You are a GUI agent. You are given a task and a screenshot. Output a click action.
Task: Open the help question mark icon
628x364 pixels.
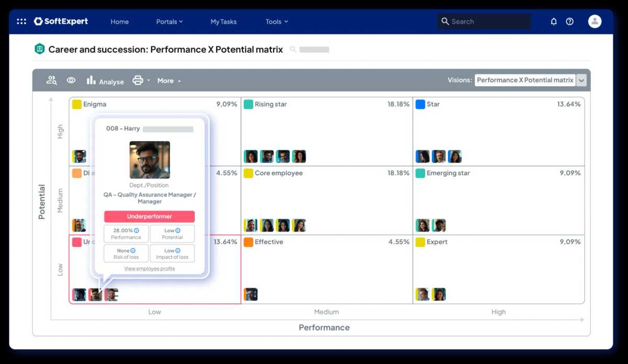(x=570, y=21)
